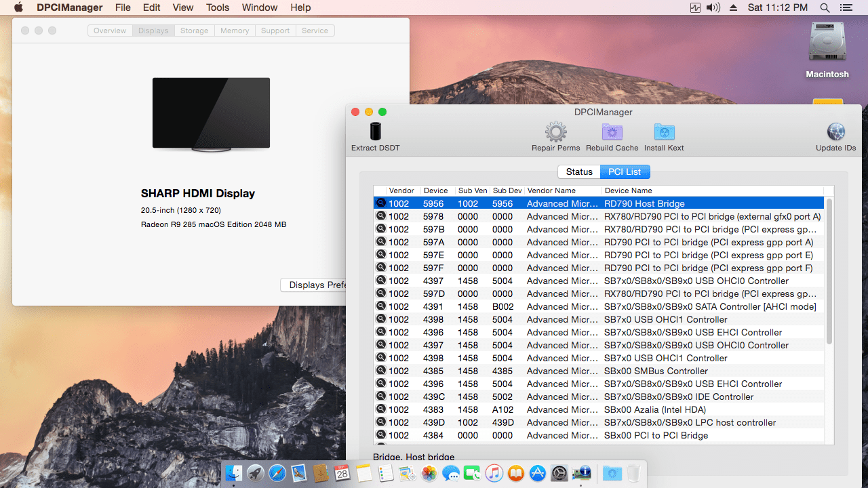Viewport: 868px width, 488px height.
Task: Open Contacts from the dock
Action: click(x=321, y=473)
